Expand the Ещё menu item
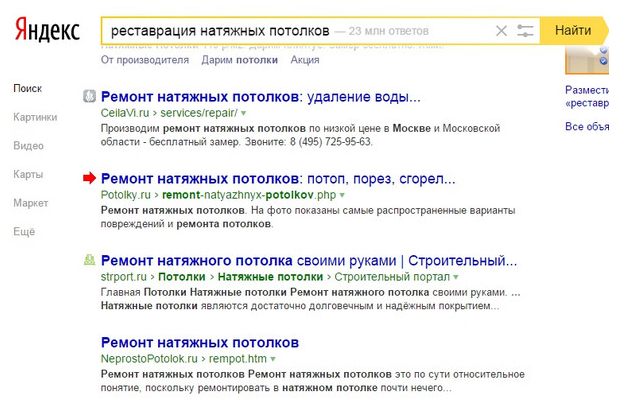The width and height of the screenshot is (628, 410). click(x=24, y=232)
